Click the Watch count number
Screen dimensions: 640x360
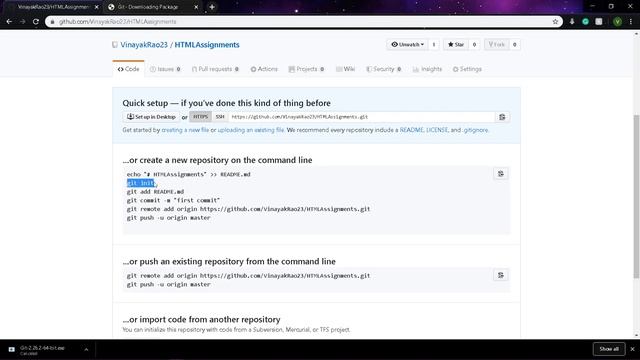[433, 44]
